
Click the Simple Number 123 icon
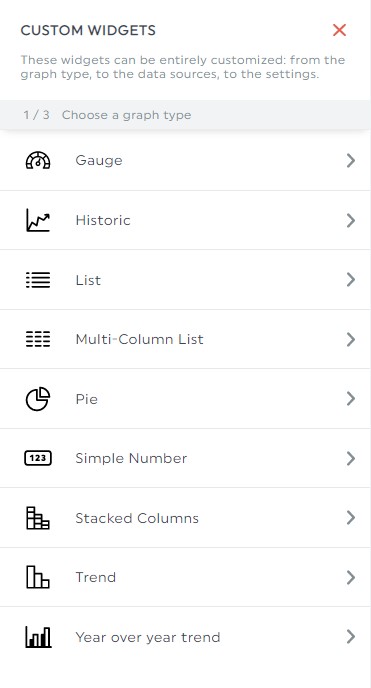pos(38,458)
